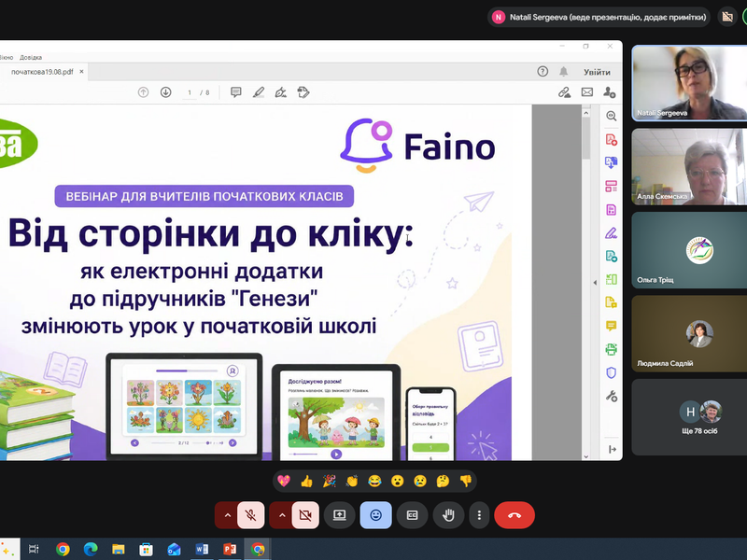Send laughing face reaction
Viewport: 747px width, 560px height.
tap(374, 481)
